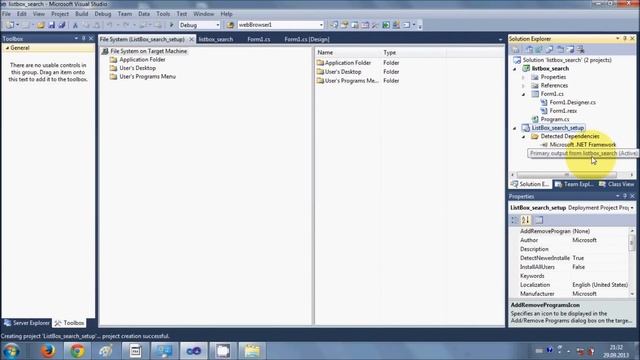This screenshot has width=640, height=360.
Task: Click the Alphabetical sort icon in Properties panel
Action: pos(525,220)
